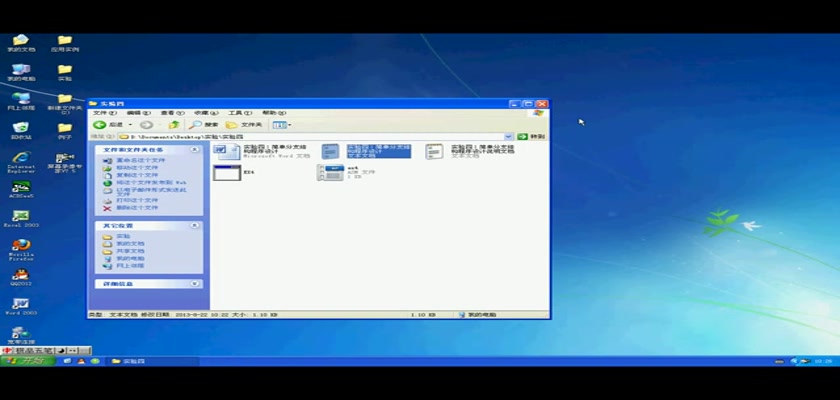
Task: Open the 文件(F) menu
Action: click(104, 113)
